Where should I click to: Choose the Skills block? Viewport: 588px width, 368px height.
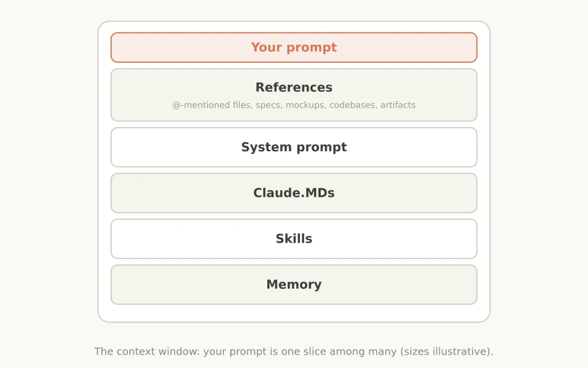(x=294, y=239)
